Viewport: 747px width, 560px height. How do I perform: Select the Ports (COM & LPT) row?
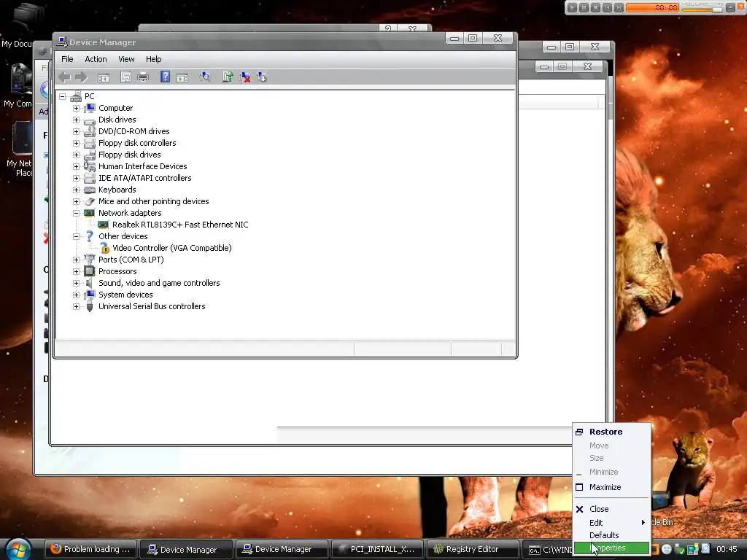tap(131, 260)
